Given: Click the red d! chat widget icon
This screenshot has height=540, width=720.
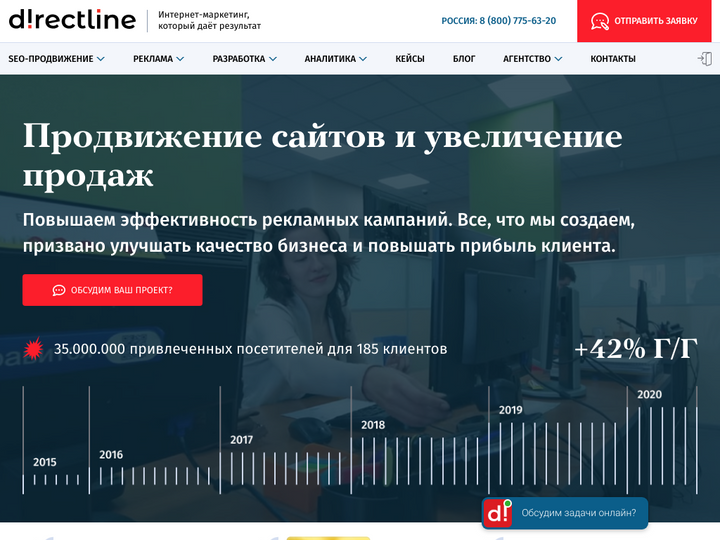Looking at the screenshot, I should [x=497, y=513].
